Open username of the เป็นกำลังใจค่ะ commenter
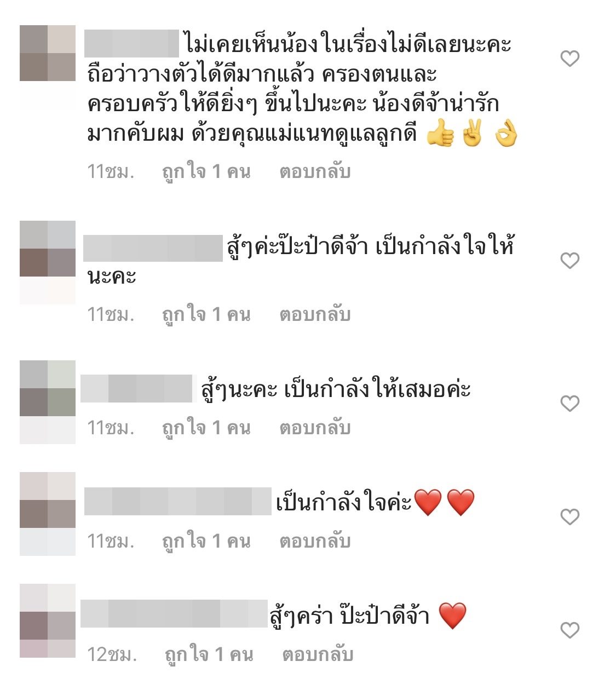 tap(178, 501)
